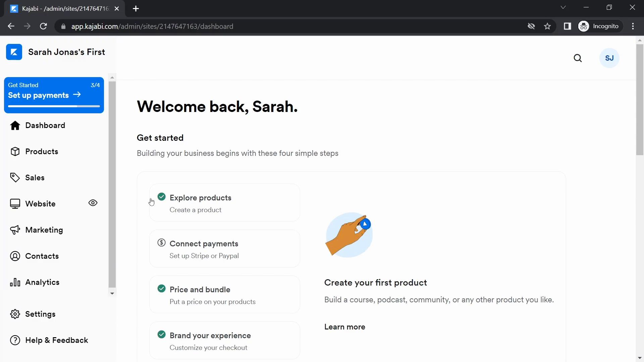
Task: Check the Explore products completed status
Action: coord(161,197)
